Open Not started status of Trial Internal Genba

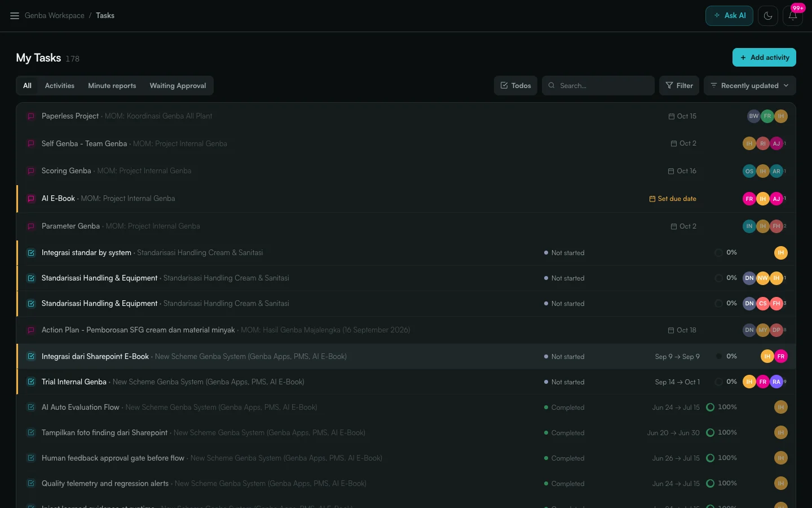[564, 382]
